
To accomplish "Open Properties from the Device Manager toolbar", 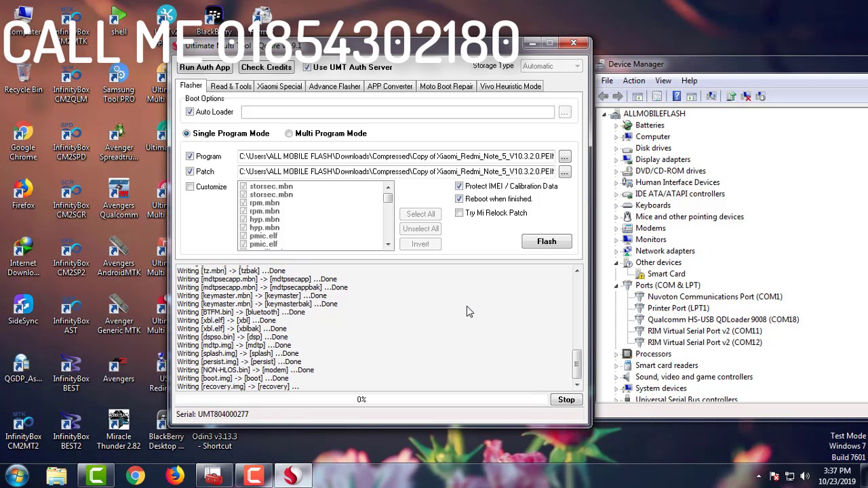I will (657, 96).
